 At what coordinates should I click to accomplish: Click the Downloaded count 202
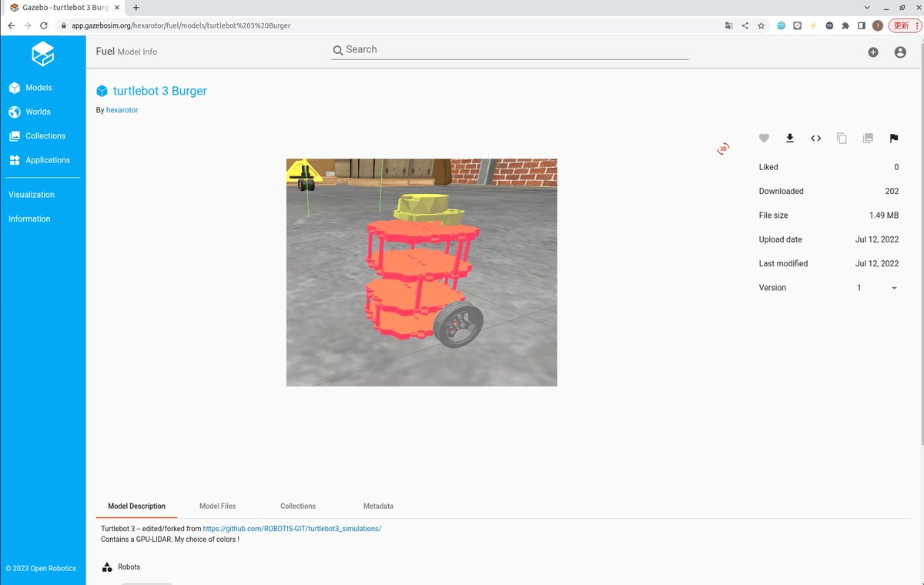[x=892, y=191]
